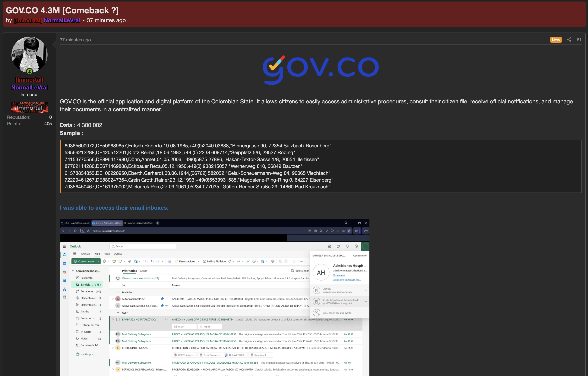This screenshot has height=376, width=588.
Task: Click the Outlook app launcher grid icon
Action: pos(65,246)
